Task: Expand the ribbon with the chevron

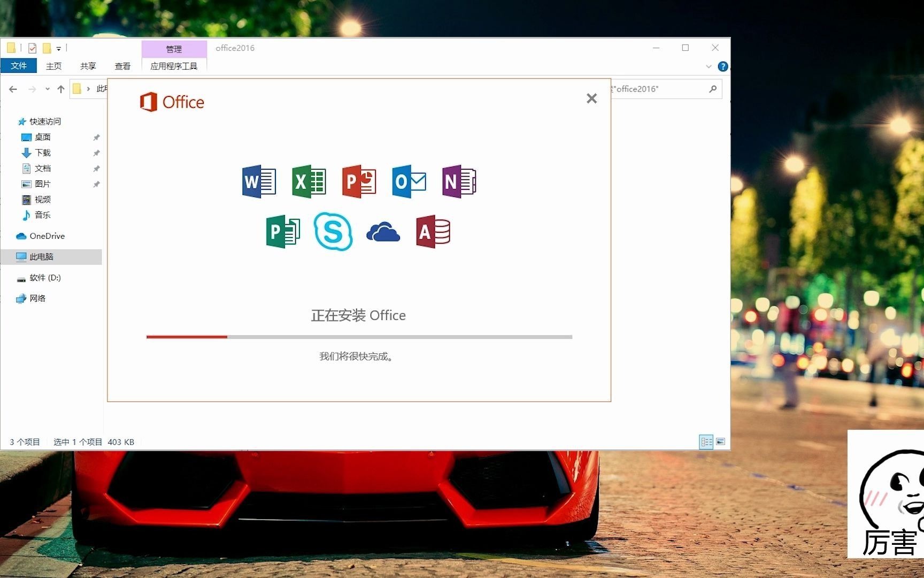Action: pos(709,66)
